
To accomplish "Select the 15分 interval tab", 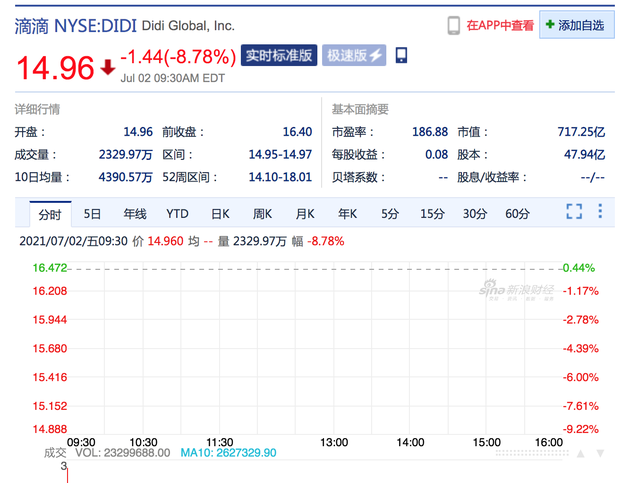I will coord(432,214).
